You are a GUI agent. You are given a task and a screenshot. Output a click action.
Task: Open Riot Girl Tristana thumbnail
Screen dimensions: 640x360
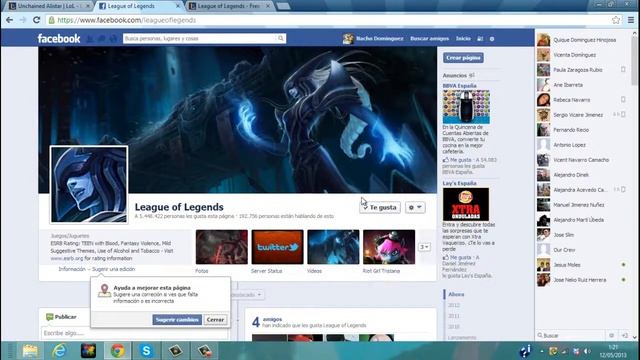[x=389, y=247]
